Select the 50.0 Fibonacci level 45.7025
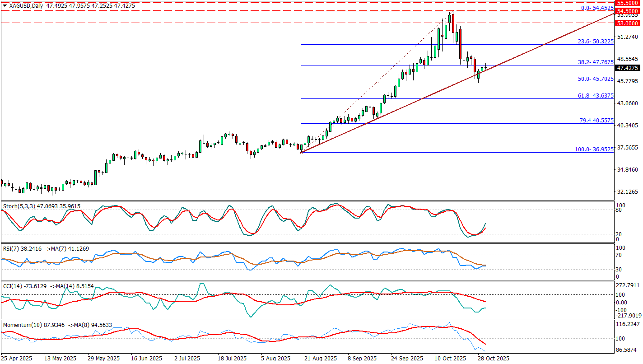Image resolution: width=643 pixels, height=364 pixels. (596, 79)
